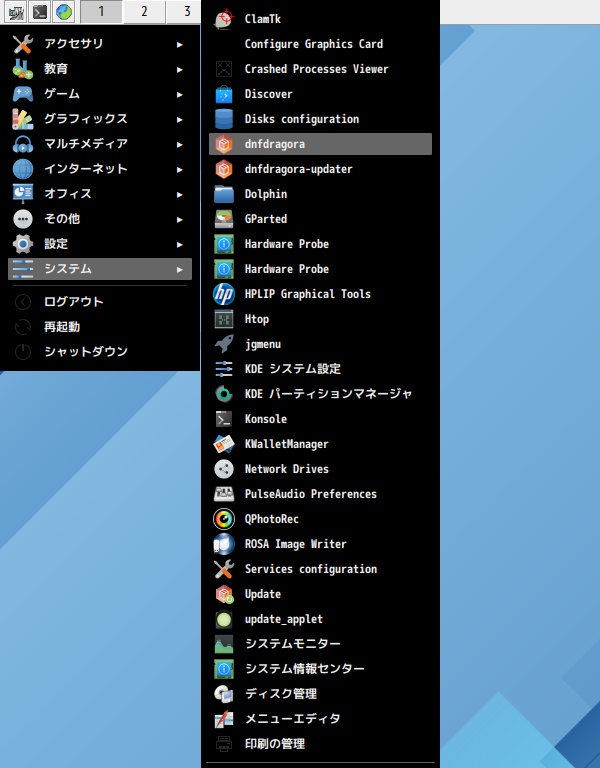Open the システム情報センター entry

tap(320, 669)
